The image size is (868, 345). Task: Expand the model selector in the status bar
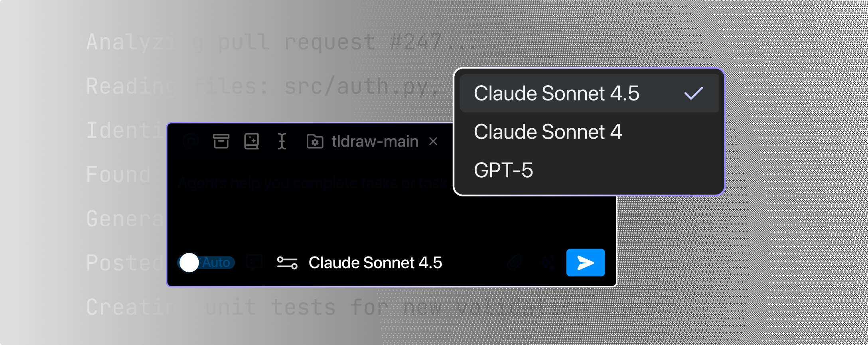375,263
